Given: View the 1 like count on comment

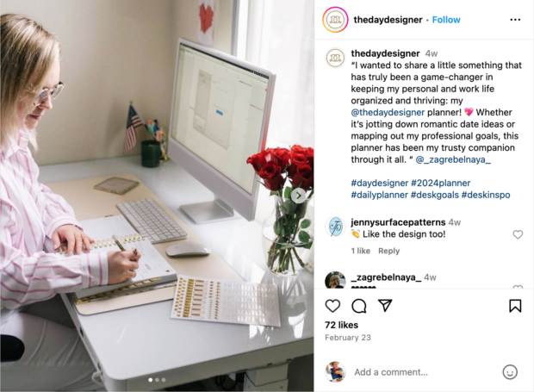Looking at the screenshot, I should (x=360, y=251).
